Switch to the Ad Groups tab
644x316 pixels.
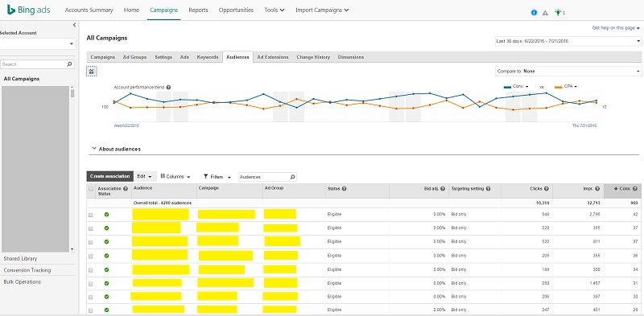[134, 57]
